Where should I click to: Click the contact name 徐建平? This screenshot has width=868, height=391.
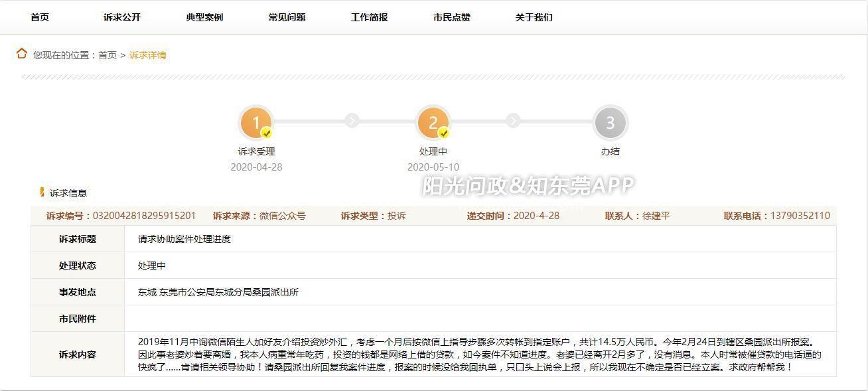click(656, 216)
